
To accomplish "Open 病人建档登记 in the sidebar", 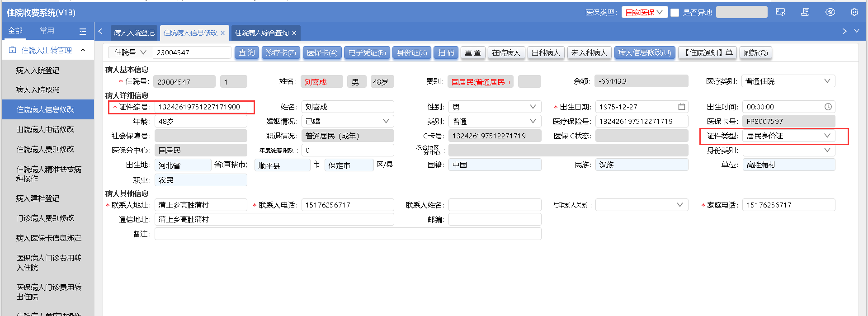I will [x=48, y=198].
